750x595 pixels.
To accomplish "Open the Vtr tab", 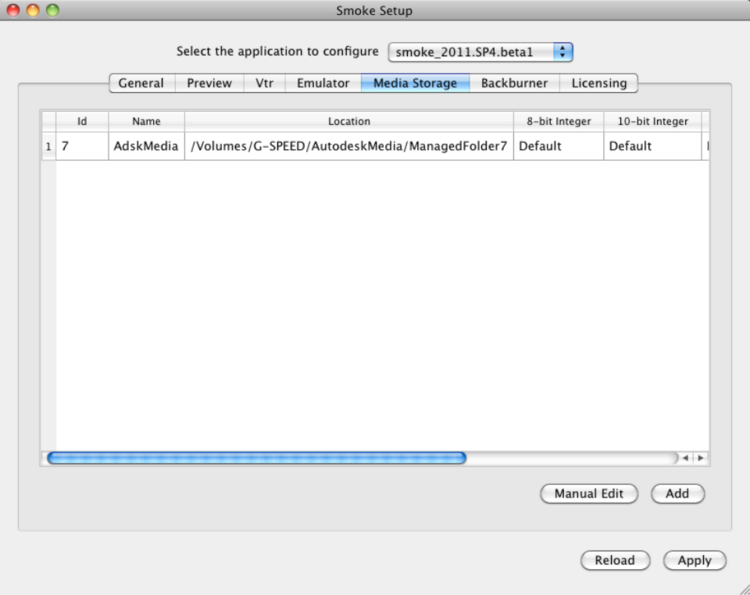I will click(265, 83).
